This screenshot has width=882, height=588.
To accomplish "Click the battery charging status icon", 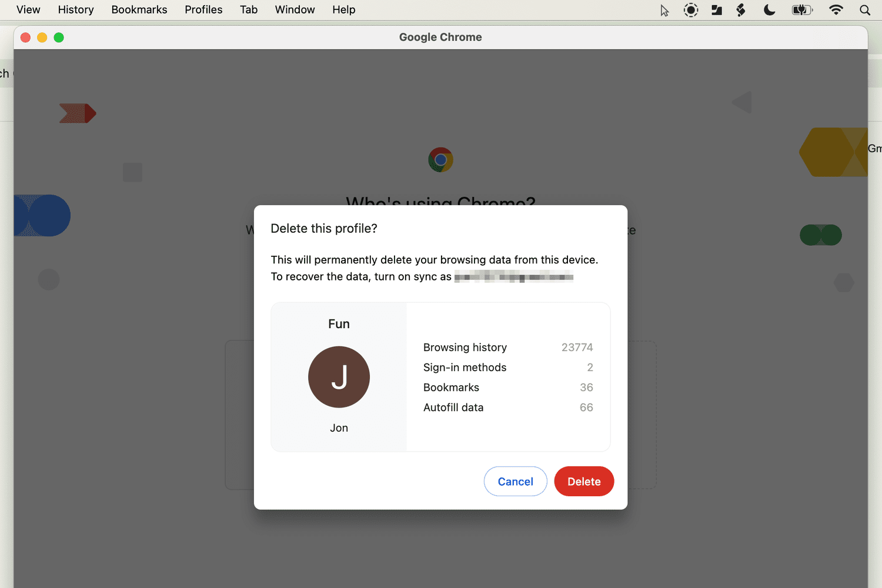I will tap(801, 10).
